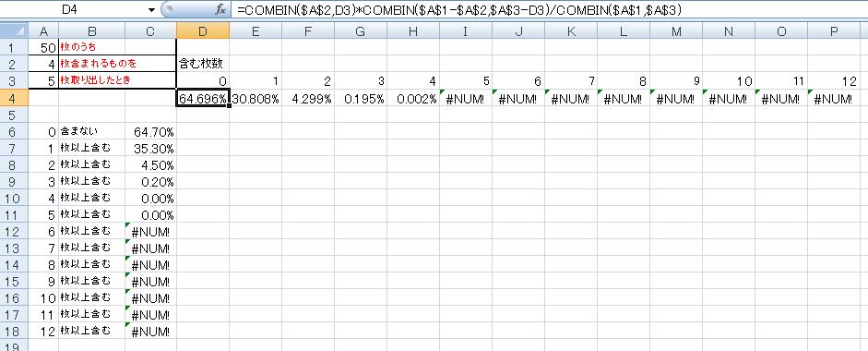Viewport: 868px width, 351px height.
Task: Click the formula bar COMBIN formula
Action: pyautogui.click(x=459, y=10)
